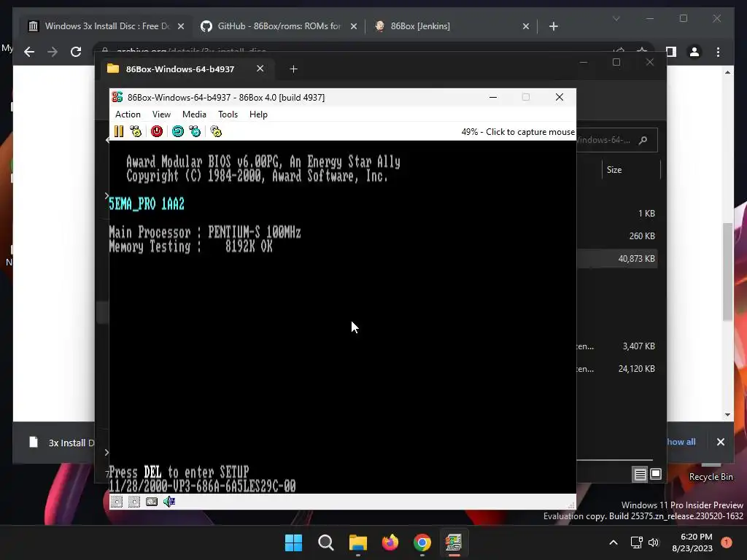Switch to Windows 3x Install Disc tab

(x=106, y=26)
